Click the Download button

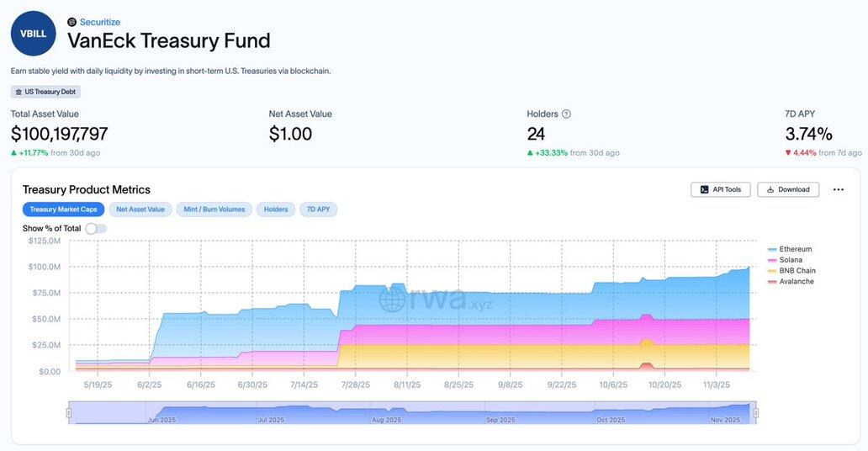point(788,189)
